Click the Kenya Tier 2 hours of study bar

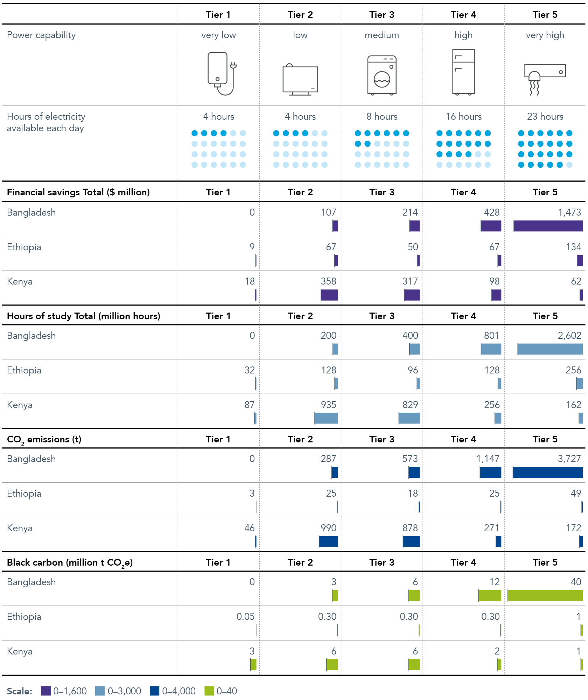[x=326, y=418]
